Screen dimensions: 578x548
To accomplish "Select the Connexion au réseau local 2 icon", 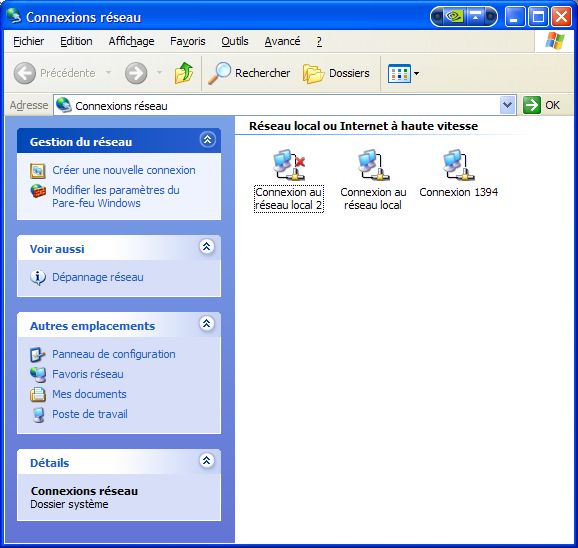I will pos(289,165).
